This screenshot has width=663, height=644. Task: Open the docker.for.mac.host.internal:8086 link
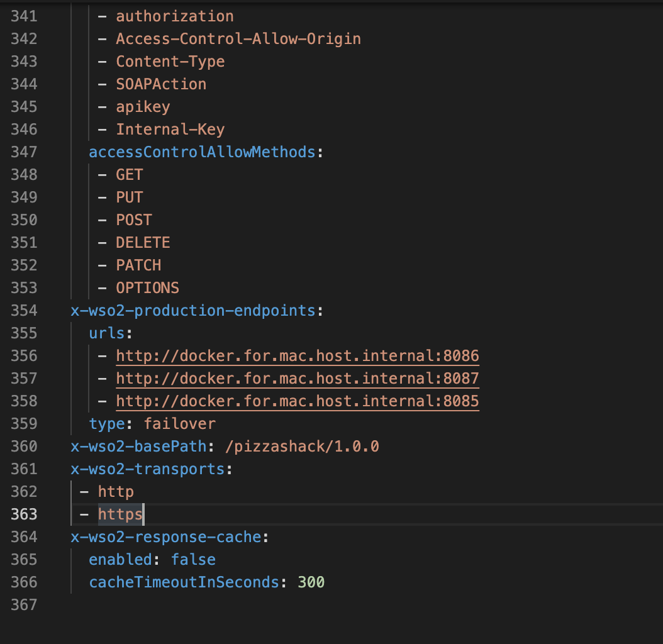[297, 355]
